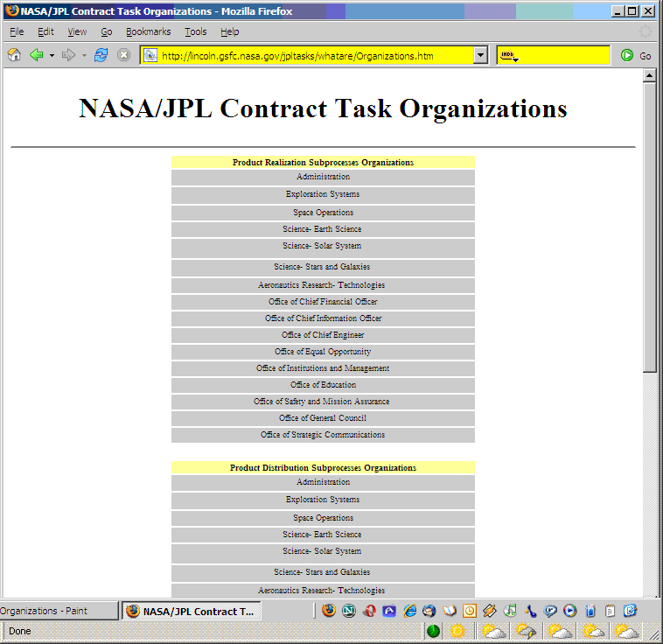Screen dimensions: 663x644
Task: Click Administration under Product Realization
Action: [323, 177]
